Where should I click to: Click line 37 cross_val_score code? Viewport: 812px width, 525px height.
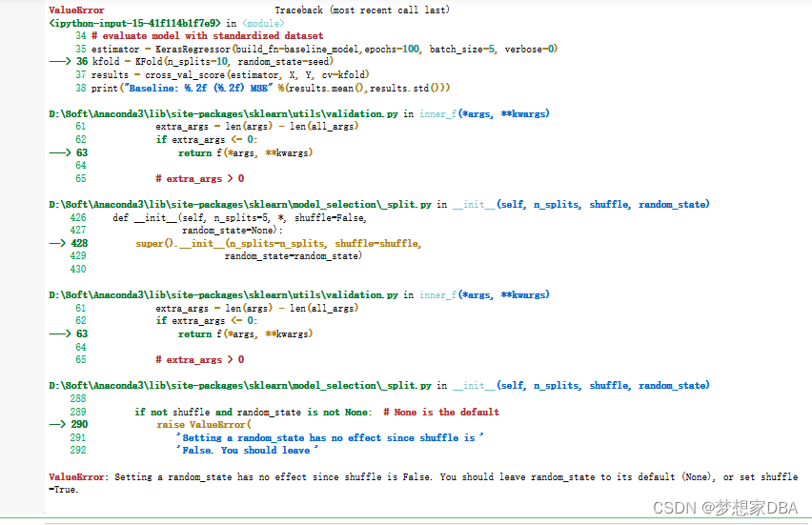click(x=230, y=75)
